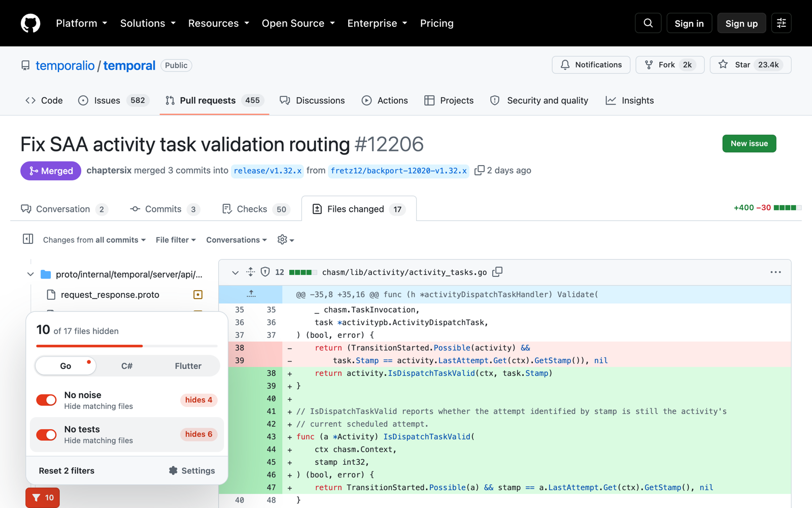Switch to the Files changed tab
This screenshot has width=812, height=508.
[359, 209]
